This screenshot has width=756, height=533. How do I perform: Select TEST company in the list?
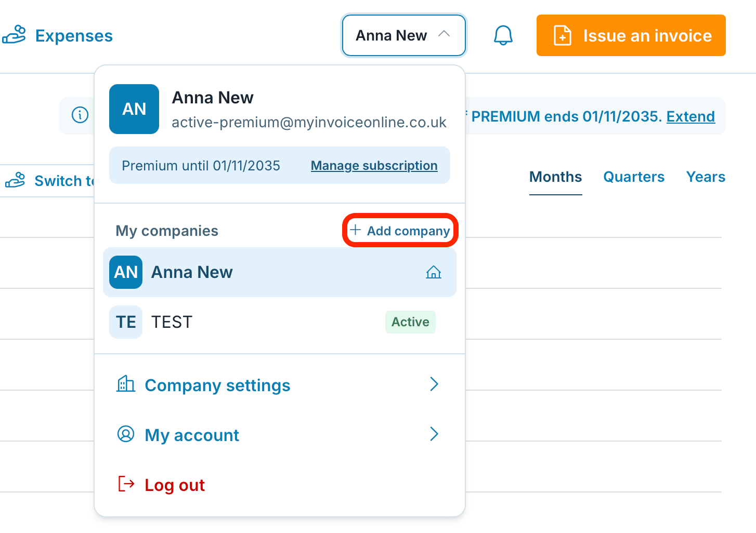click(x=280, y=322)
